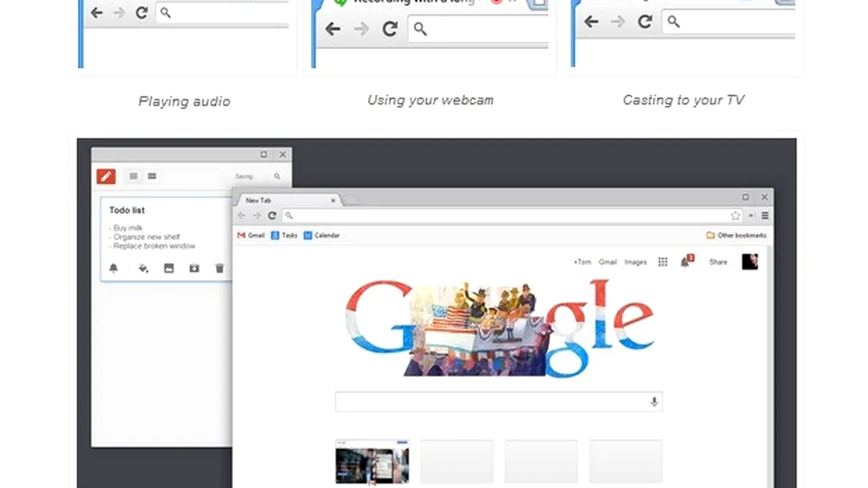Open a new tab with the blank tab button
868x488 pixels.
(351, 201)
